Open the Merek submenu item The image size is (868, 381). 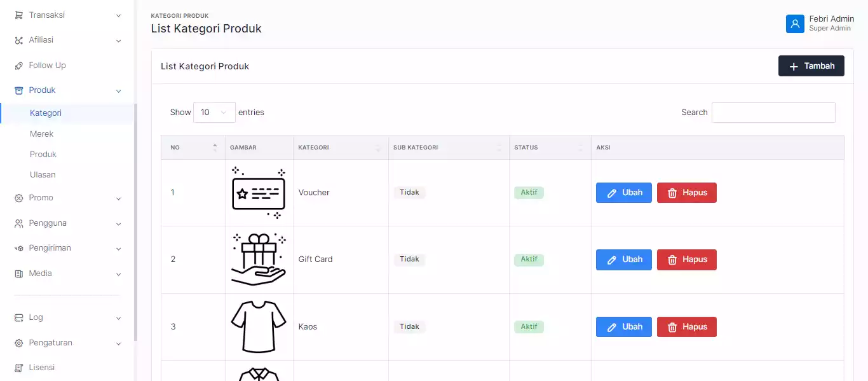[x=42, y=134]
